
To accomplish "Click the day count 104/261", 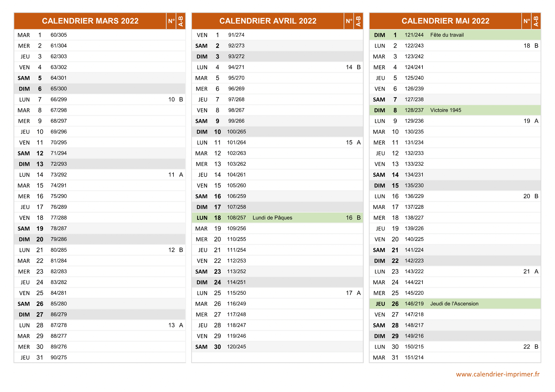I will pyautogui.click(x=236, y=175).
